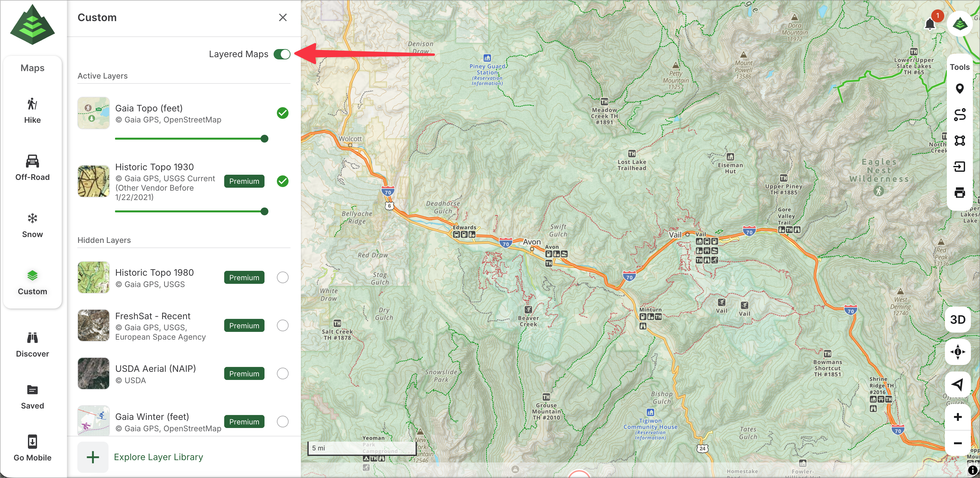
Task: Toggle the Layered Maps switch off
Action: [x=282, y=54]
